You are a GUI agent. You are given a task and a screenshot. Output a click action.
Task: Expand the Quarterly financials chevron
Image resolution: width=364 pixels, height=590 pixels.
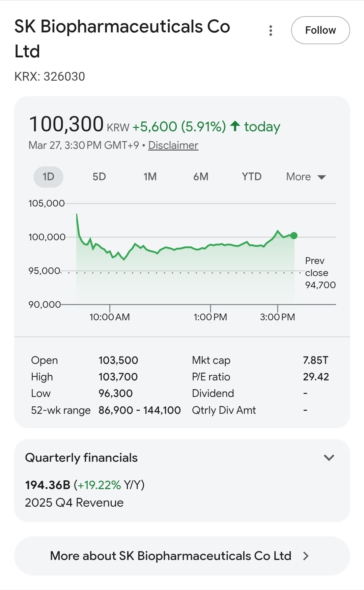pos(329,458)
